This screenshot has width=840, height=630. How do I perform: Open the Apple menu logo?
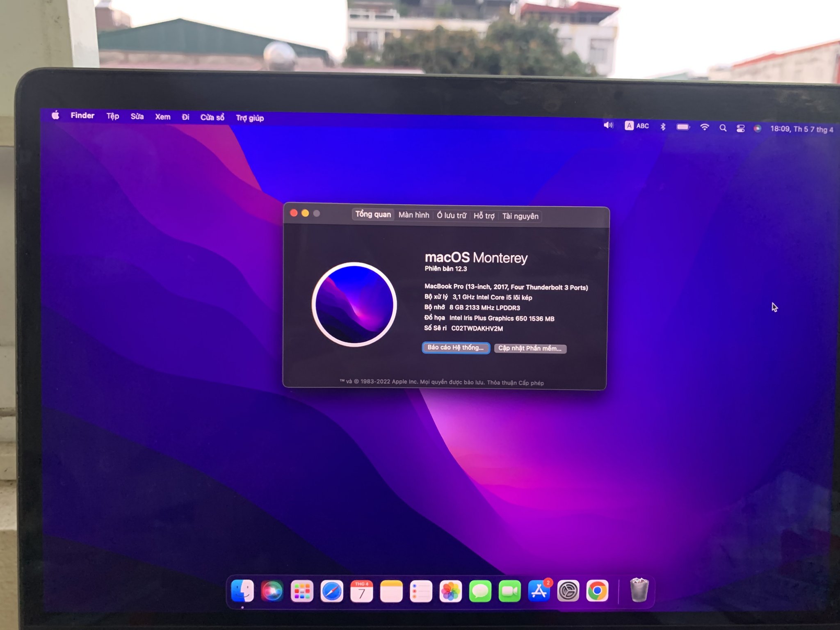point(56,115)
